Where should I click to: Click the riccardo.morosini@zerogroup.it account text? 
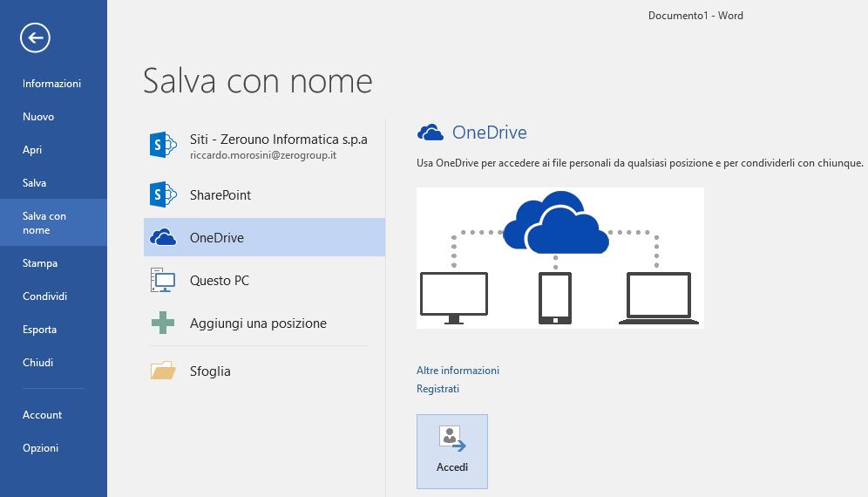[263, 156]
